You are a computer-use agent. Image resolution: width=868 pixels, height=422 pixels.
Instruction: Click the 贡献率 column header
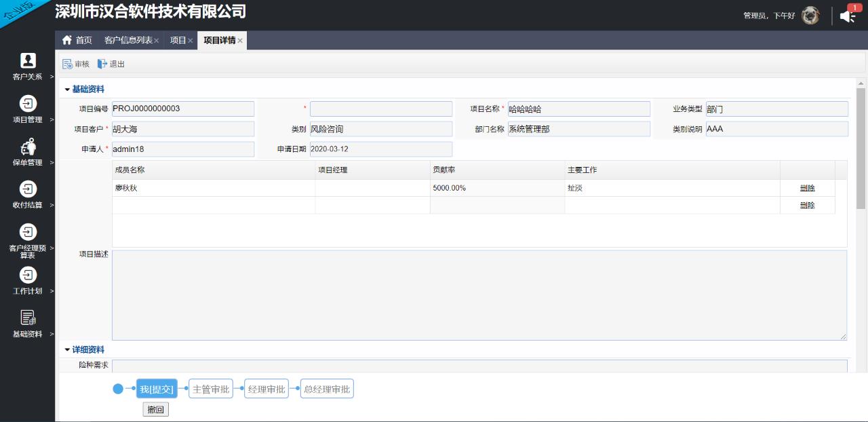point(497,170)
